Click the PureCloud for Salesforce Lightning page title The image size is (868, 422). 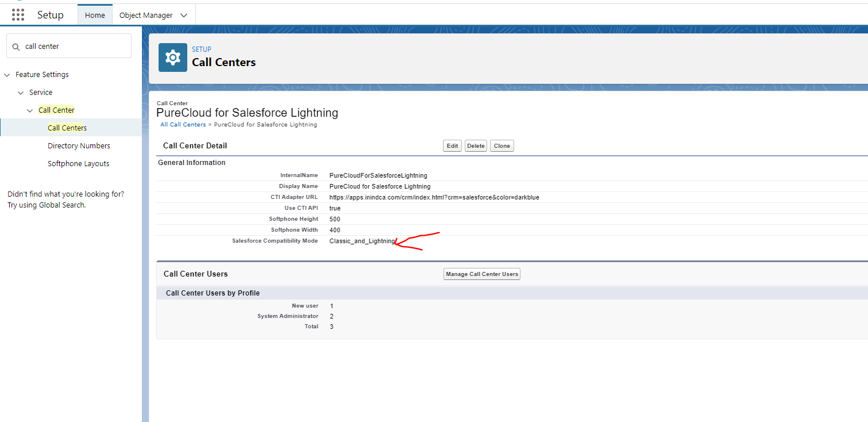(247, 113)
